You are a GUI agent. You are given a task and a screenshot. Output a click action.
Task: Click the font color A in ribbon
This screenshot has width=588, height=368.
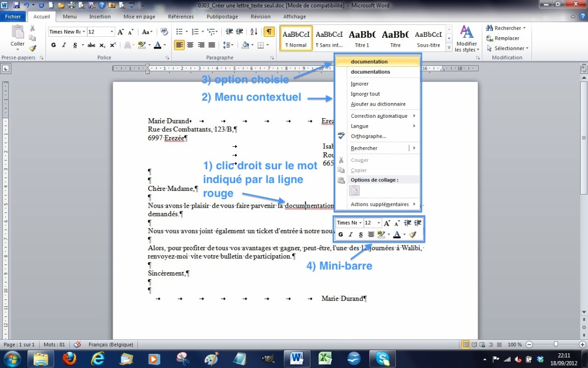157,45
